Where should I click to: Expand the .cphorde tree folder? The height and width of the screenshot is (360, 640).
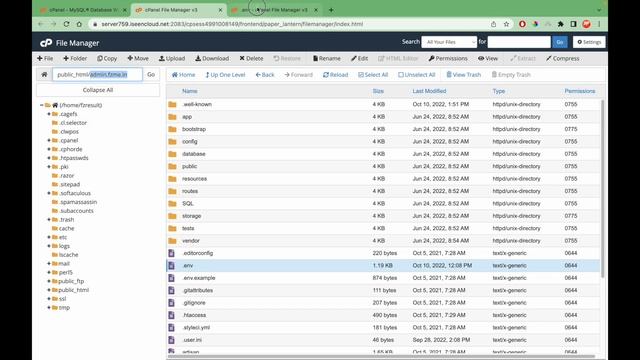tap(49, 149)
